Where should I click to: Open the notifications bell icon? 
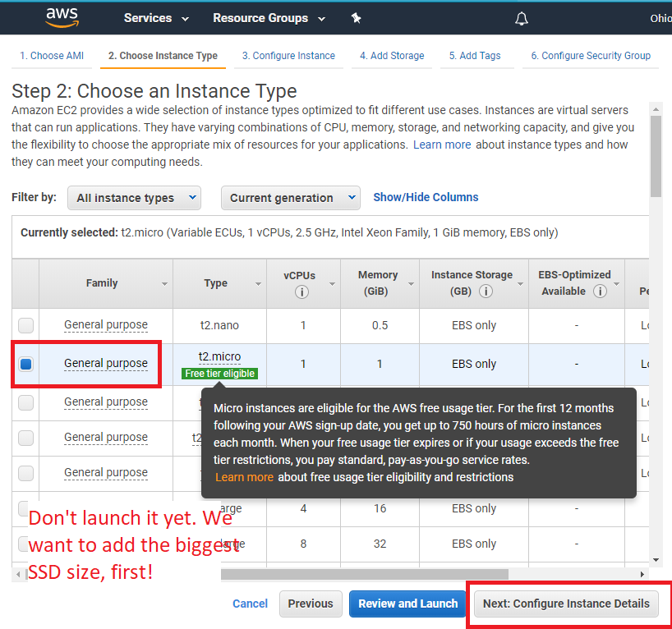(x=521, y=18)
